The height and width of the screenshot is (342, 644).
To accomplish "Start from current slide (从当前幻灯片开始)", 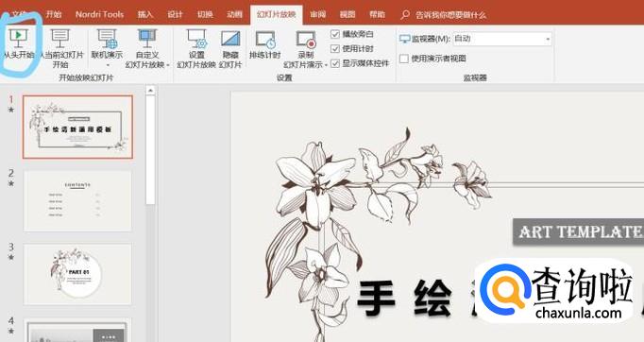I will click(60, 48).
